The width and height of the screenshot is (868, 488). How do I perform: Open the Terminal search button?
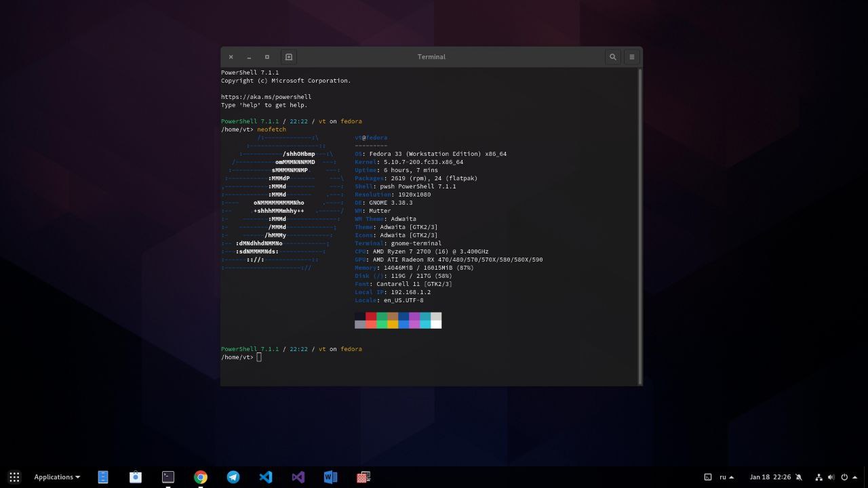tap(612, 57)
